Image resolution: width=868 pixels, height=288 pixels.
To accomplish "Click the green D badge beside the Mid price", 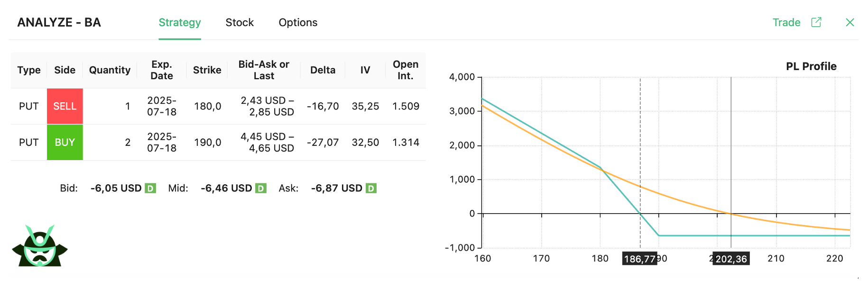I will tap(260, 188).
